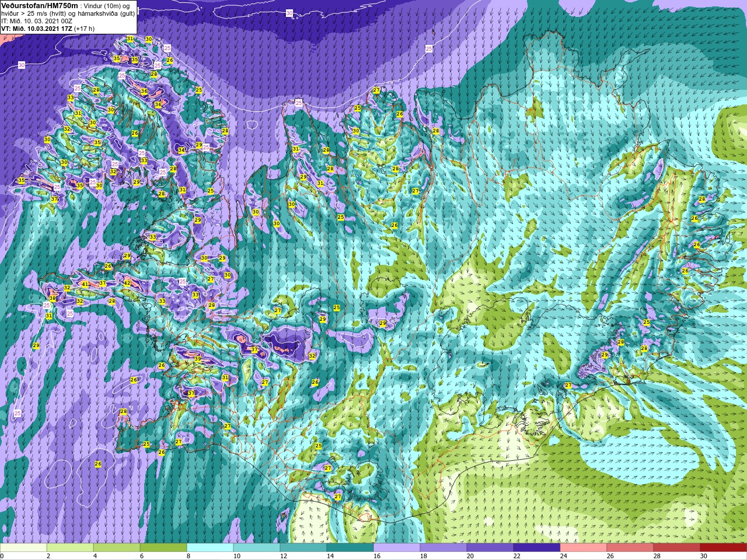Click the yellow gust label 38
Viewport: 747px width, 560px height.
(x=53, y=298)
